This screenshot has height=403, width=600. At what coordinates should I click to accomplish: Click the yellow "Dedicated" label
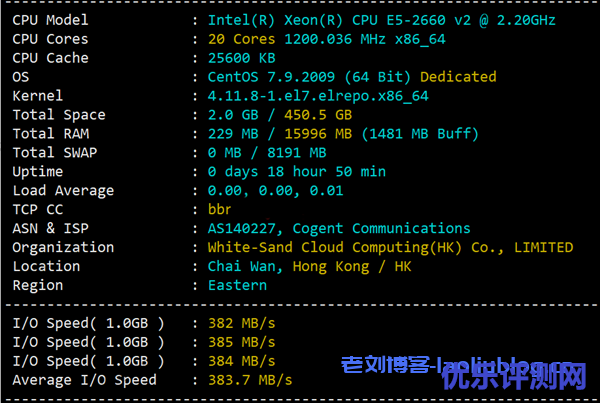click(458, 77)
